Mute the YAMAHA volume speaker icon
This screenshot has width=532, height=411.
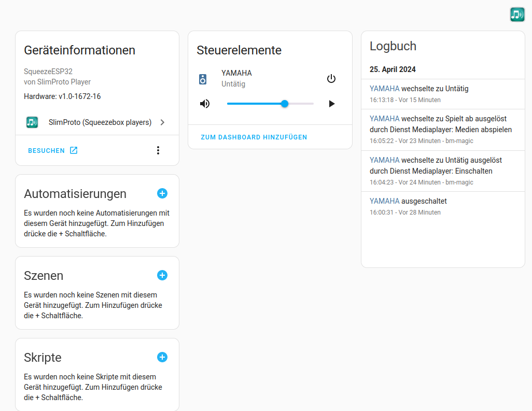coord(205,104)
